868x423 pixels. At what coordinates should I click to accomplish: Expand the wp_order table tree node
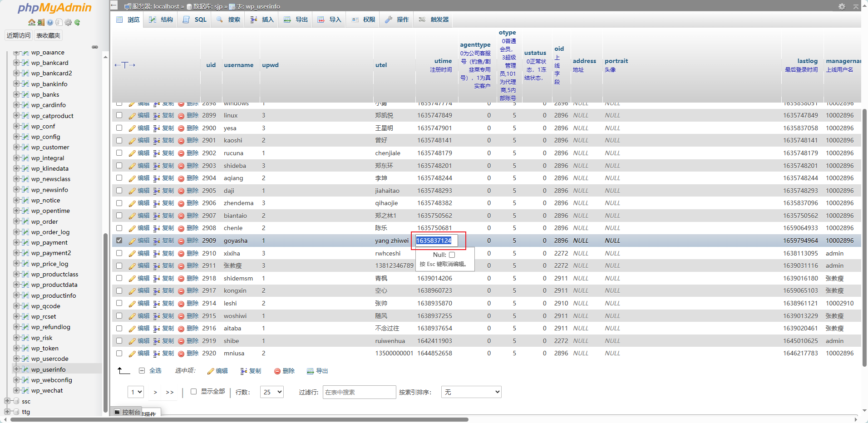[16, 221]
